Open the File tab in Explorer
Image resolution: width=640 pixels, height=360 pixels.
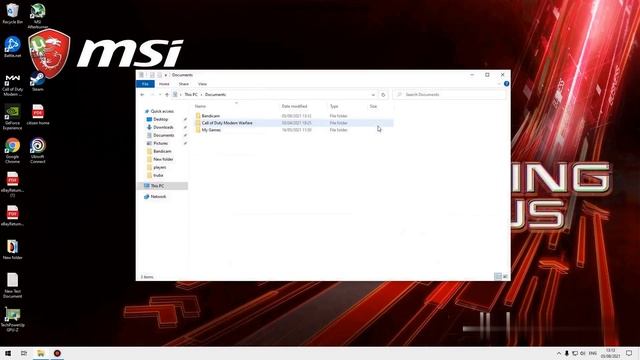click(x=145, y=84)
